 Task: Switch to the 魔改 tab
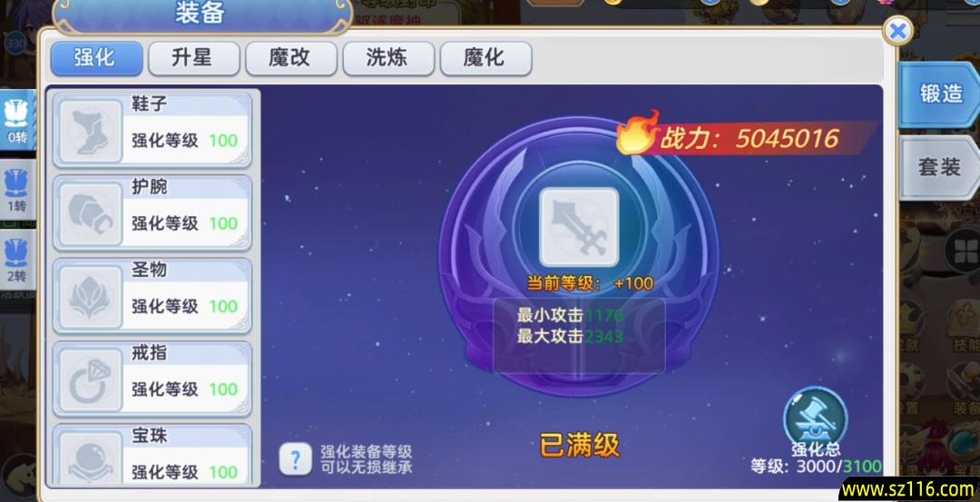[x=291, y=59]
